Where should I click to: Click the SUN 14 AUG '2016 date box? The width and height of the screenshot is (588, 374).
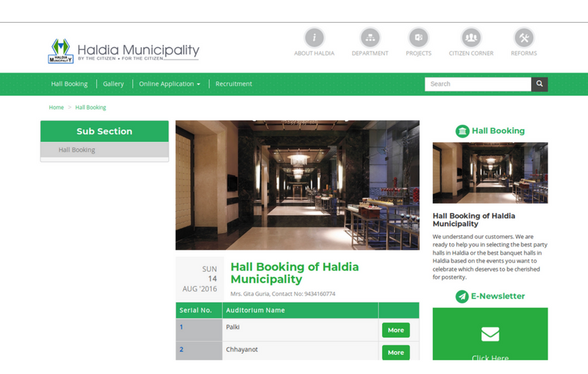click(x=200, y=279)
